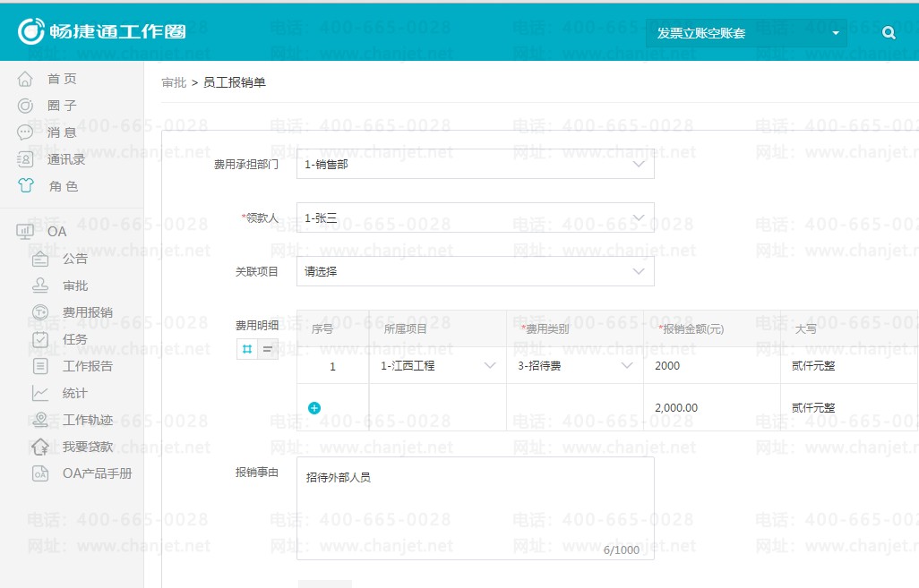Open the 发票立账空账套 account selector

pos(746,33)
